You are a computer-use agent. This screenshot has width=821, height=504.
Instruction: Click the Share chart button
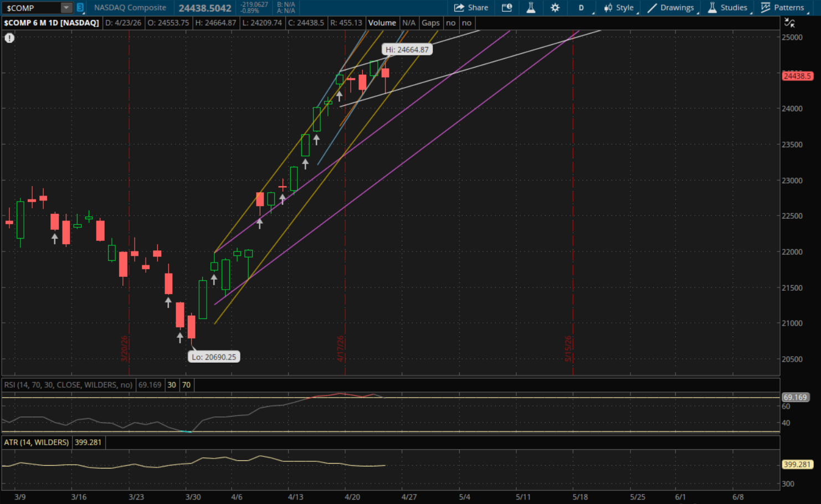(x=471, y=8)
